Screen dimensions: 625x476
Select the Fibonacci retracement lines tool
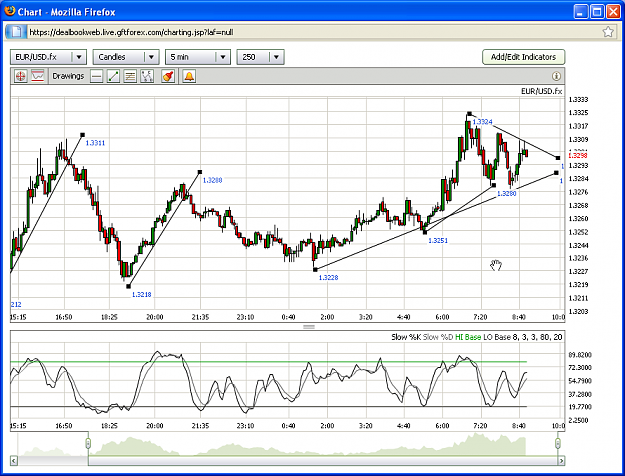tap(130, 76)
